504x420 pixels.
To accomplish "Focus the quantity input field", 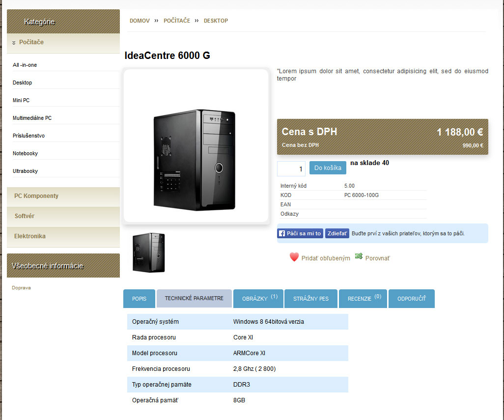I will 291,168.
